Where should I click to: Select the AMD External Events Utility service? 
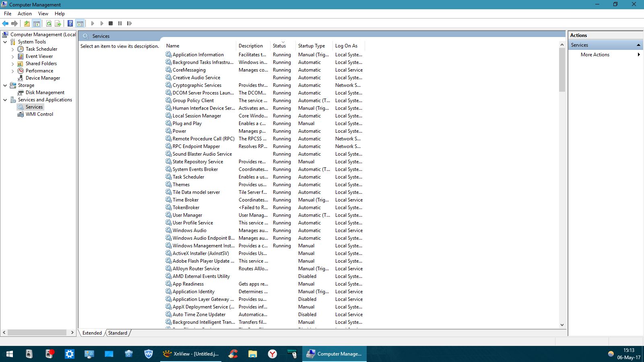coord(201,276)
